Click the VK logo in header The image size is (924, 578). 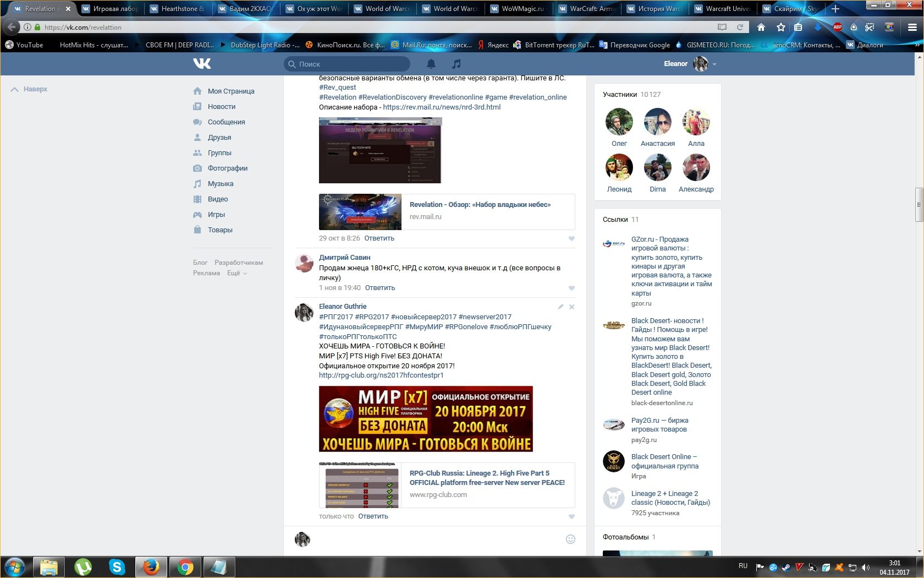pos(202,64)
